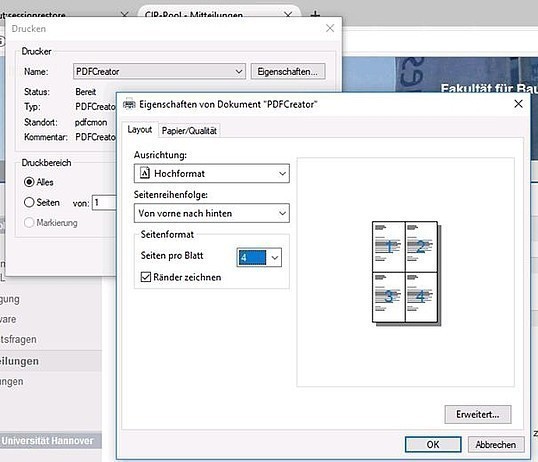This screenshot has width=538, height=462.
Task: Click the Seitenreihenfolge label
Action: (171, 195)
